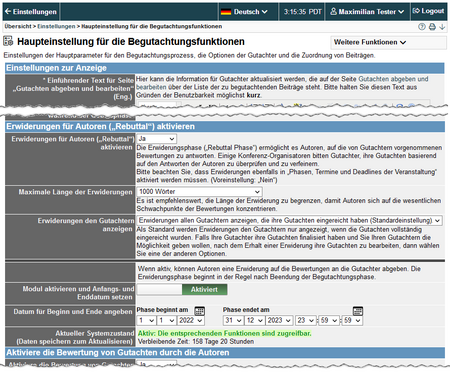Screen dimensions: 450x373
Task: Open the 'Erwiderungen den Gutachtern anzeigen' dropdown
Action: [289, 220]
